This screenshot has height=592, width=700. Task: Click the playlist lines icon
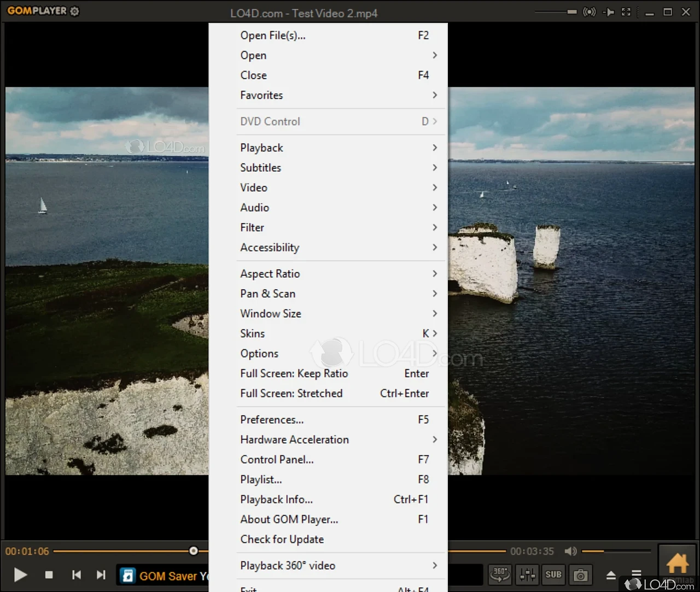tap(637, 574)
